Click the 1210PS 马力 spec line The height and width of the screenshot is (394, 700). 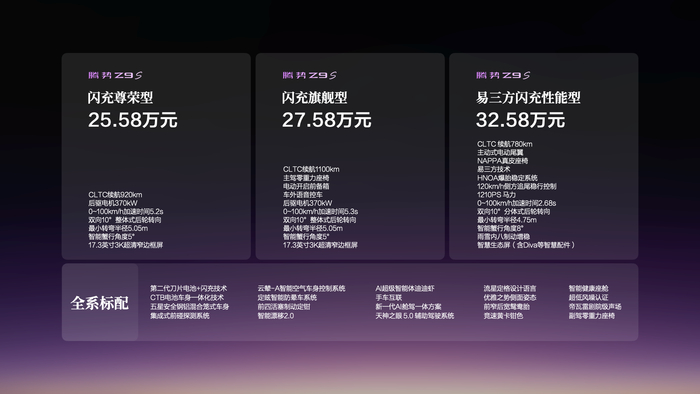click(x=496, y=195)
